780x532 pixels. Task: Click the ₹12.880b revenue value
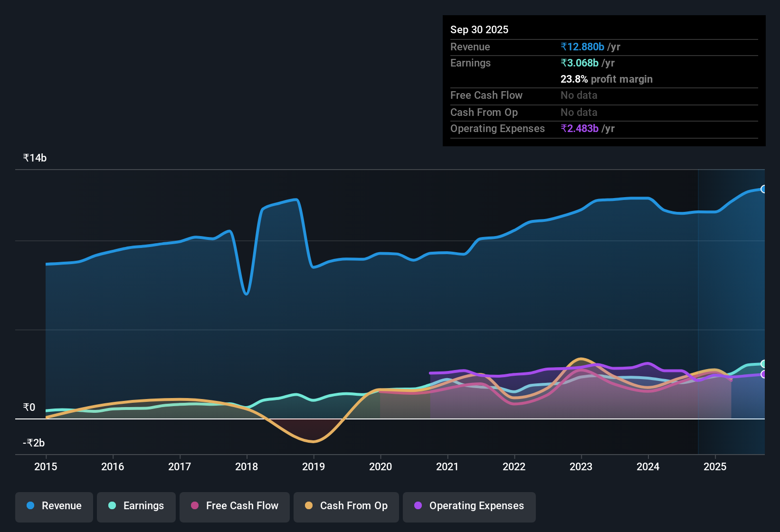point(582,47)
